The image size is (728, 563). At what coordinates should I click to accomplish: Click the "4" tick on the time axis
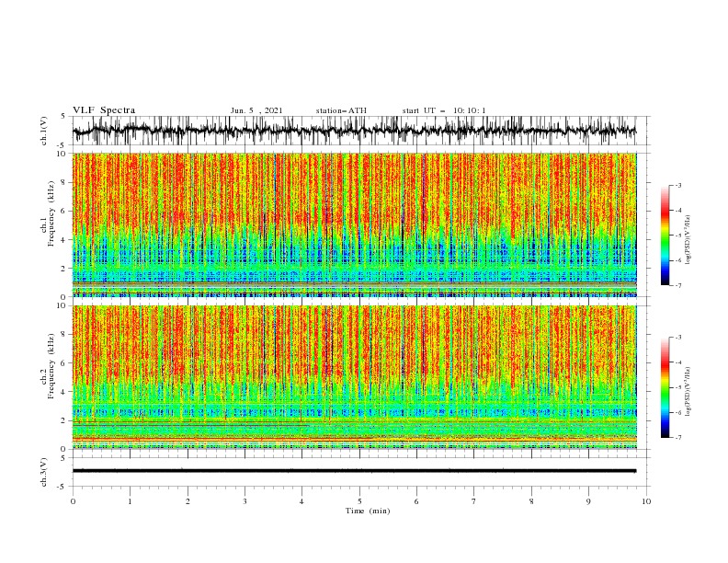coord(301,501)
